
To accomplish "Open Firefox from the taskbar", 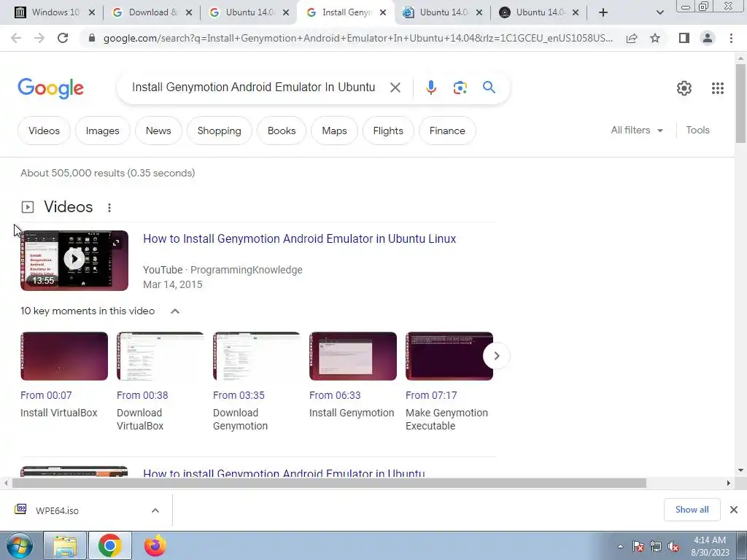I will pyautogui.click(x=155, y=545).
